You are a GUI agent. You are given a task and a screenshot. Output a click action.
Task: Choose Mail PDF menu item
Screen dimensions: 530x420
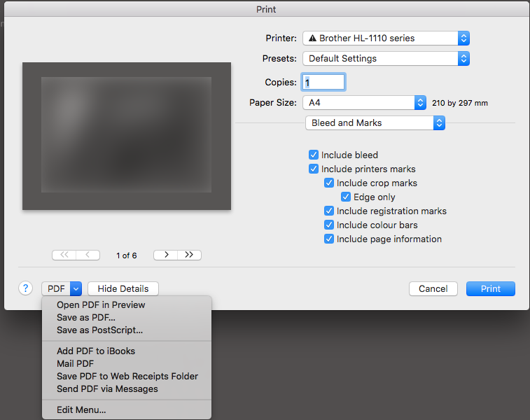click(x=127, y=363)
